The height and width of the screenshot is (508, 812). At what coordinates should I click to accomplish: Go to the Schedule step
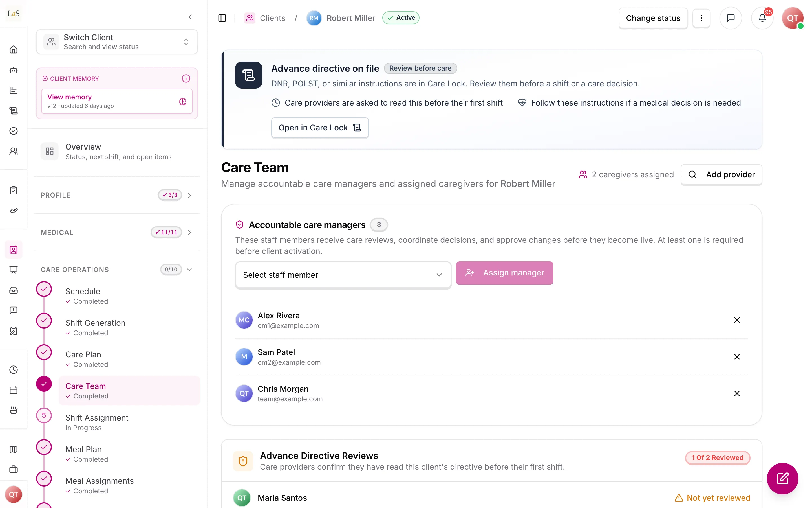(129, 296)
